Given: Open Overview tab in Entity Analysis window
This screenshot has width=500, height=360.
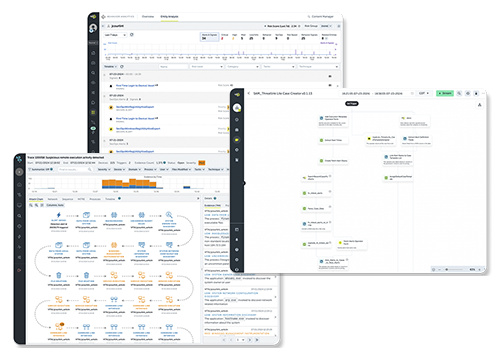Looking at the screenshot, I should coord(148,16).
